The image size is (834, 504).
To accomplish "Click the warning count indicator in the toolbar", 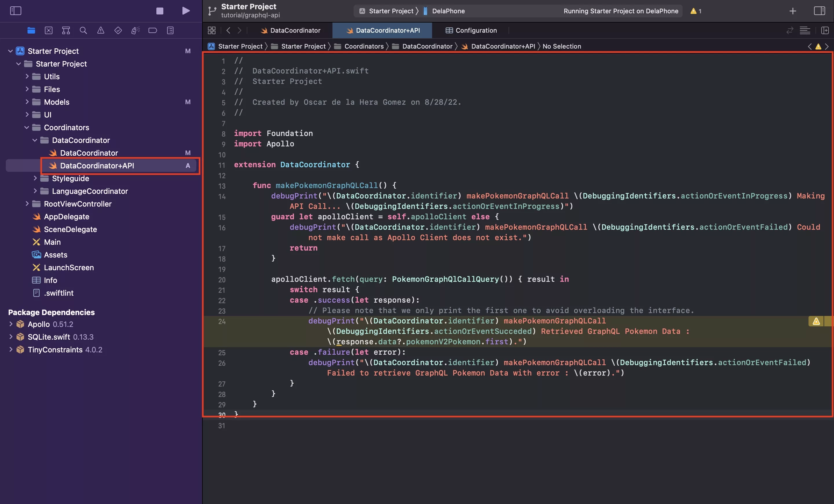I will point(695,11).
